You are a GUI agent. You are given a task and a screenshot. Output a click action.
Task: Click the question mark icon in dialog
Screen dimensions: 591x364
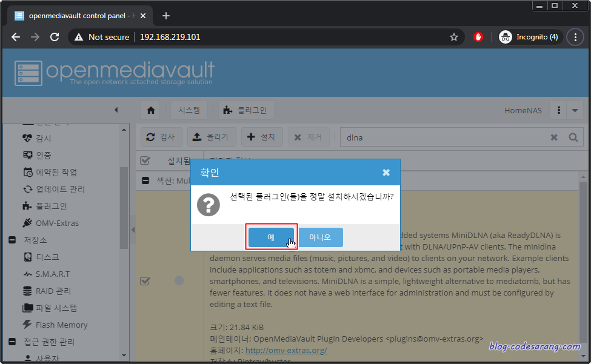(208, 205)
